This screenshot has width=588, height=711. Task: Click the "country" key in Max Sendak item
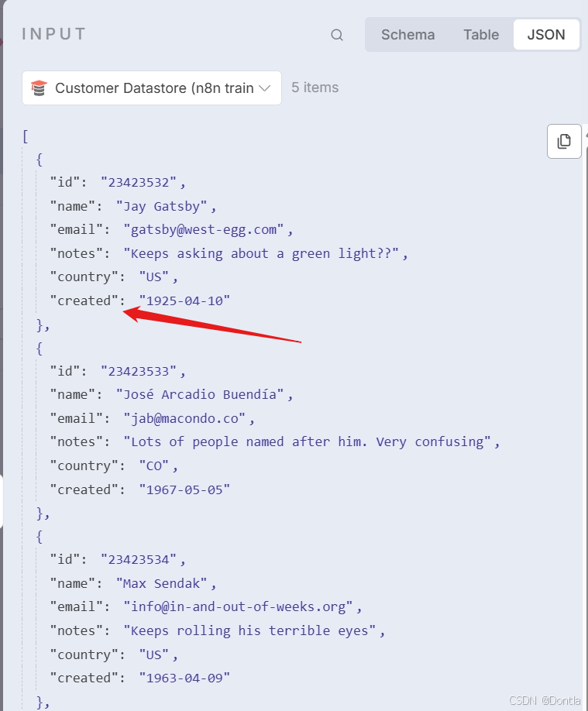[x=84, y=654]
